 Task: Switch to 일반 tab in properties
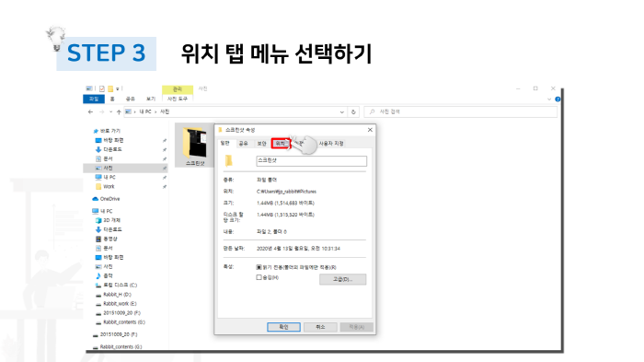(225, 143)
